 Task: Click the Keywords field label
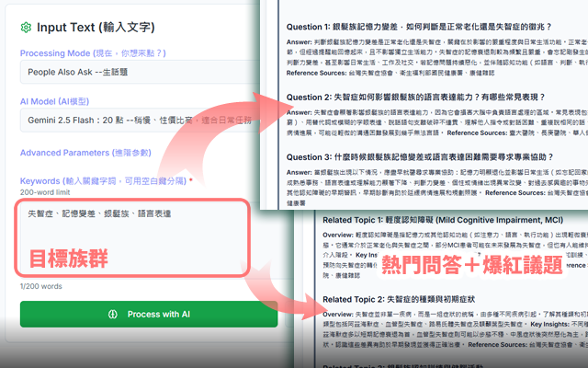[106, 180]
